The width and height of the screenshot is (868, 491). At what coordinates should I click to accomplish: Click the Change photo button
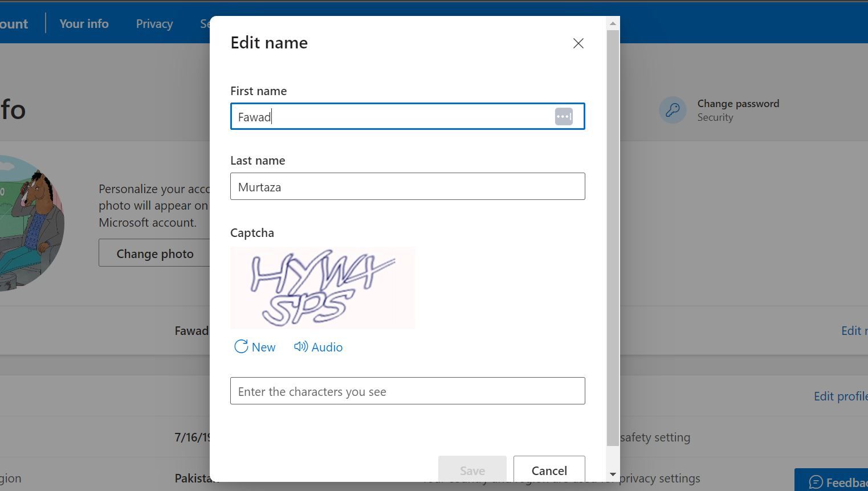click(155, 253)
